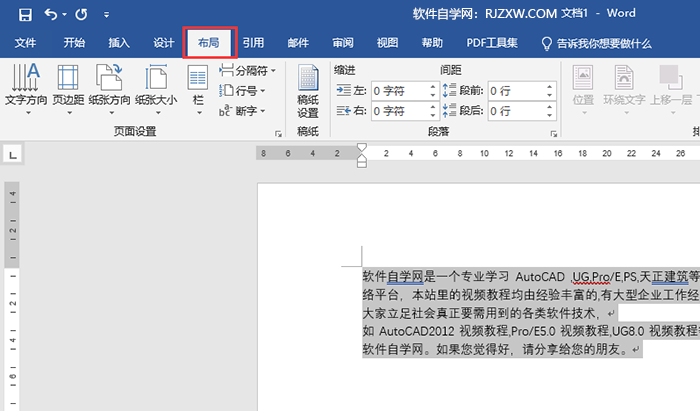Switch to the 审阅 tab
The image size is (700, 411).
click(343, 43)
